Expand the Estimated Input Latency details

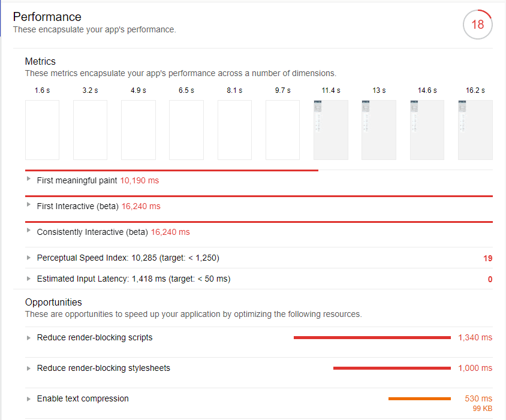pos(28,279)
